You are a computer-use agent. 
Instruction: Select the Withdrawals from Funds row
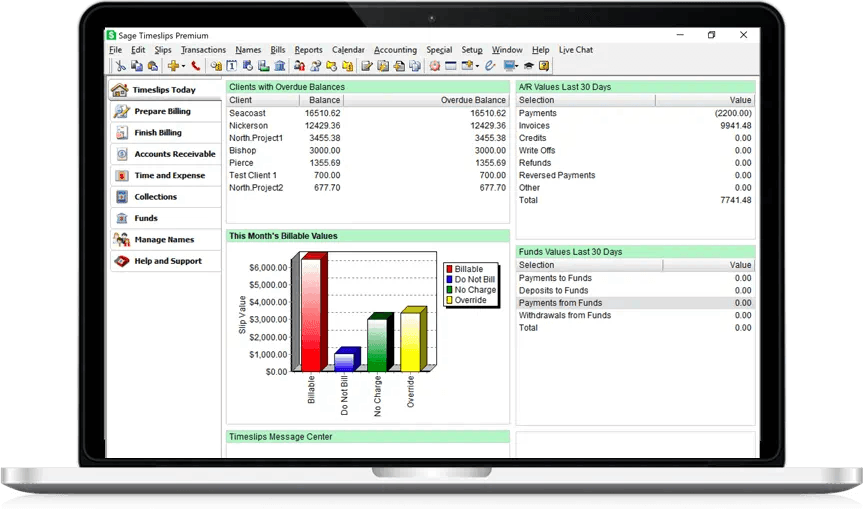click(x=635, y=315)
